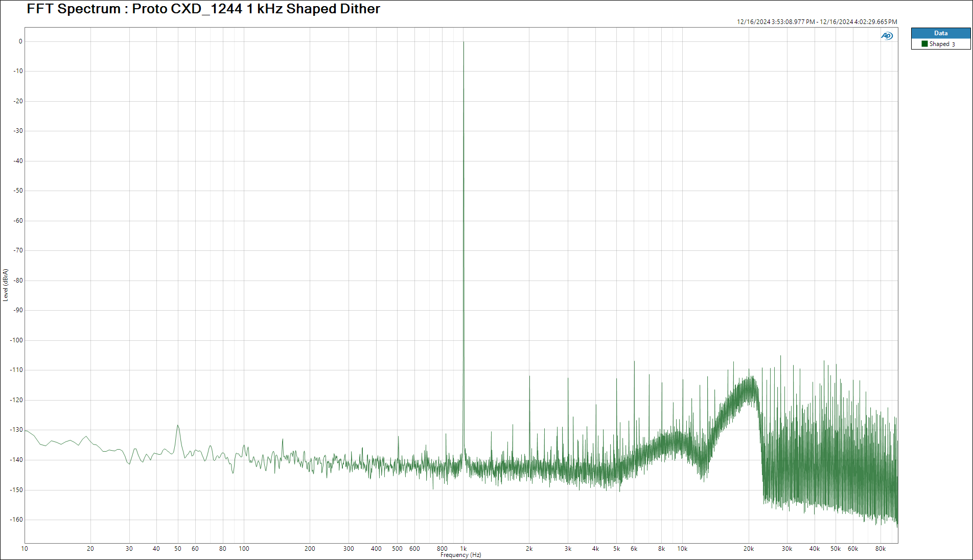Click the 50 Hz hum bump on the trace
Viewport: 973px width, 560px height.
point(178,426)
